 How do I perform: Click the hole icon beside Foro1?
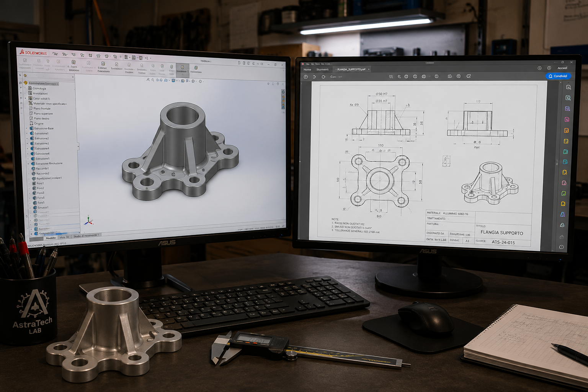tap(34, 183)
